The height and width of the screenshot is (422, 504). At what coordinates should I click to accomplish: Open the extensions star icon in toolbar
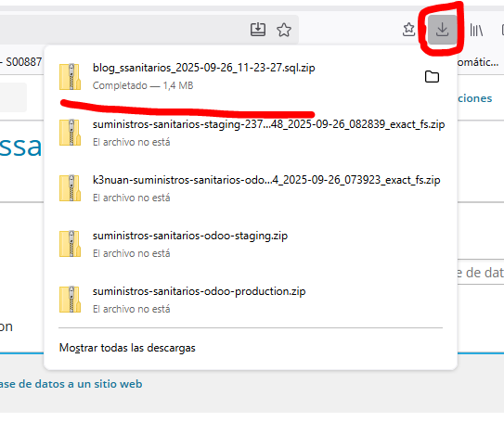408,30
